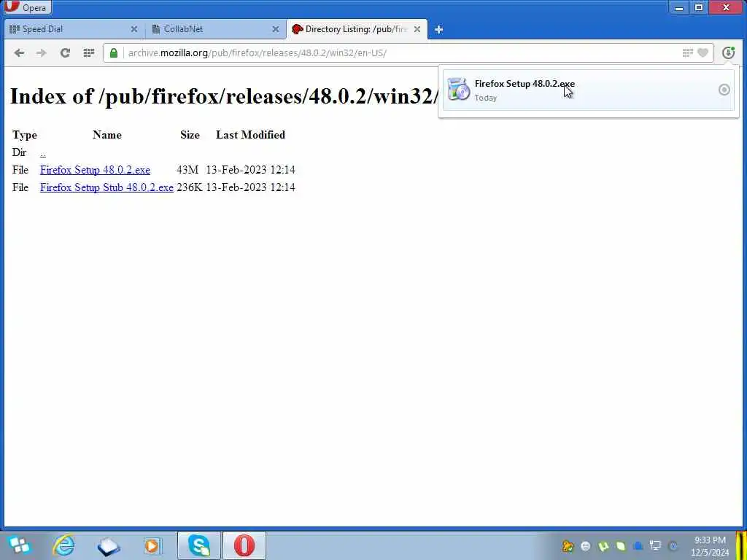This screenshot has width=747, height=560.
Task: Click the Name column header
Action: 107,135
